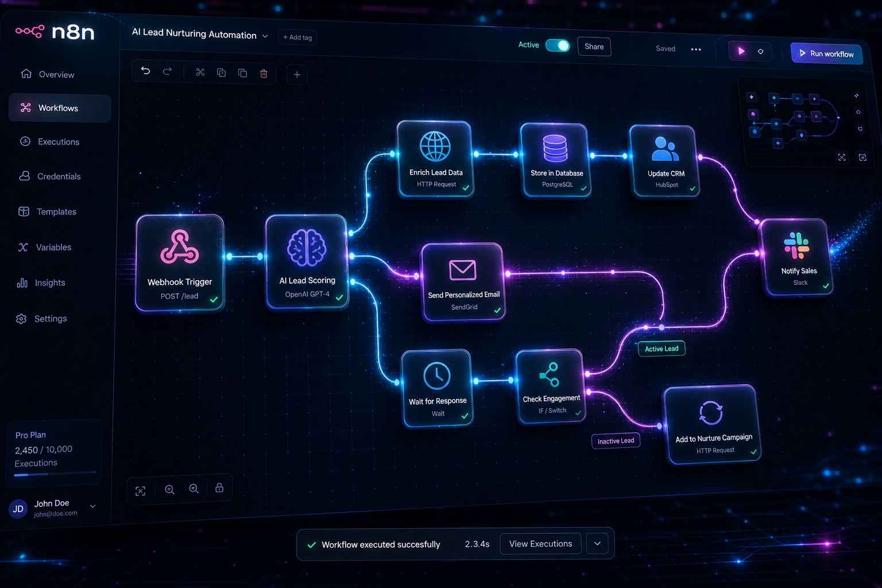Open Executions in the sidebar

tap(50, 141)
